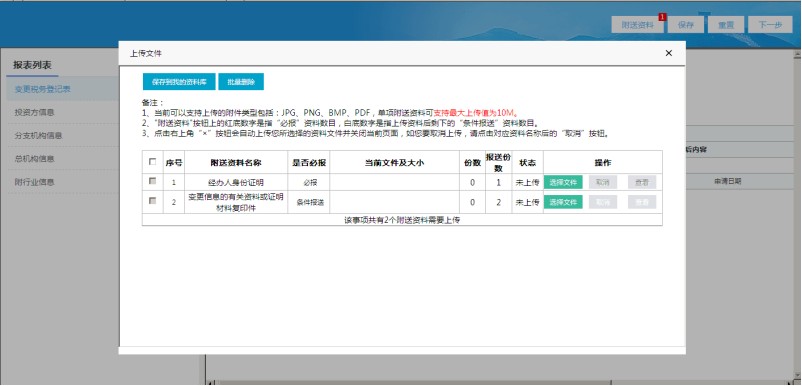
Task: Select 变更税务登记表 in the 报表列表 sidebar
Action: [x=62, y=89]
